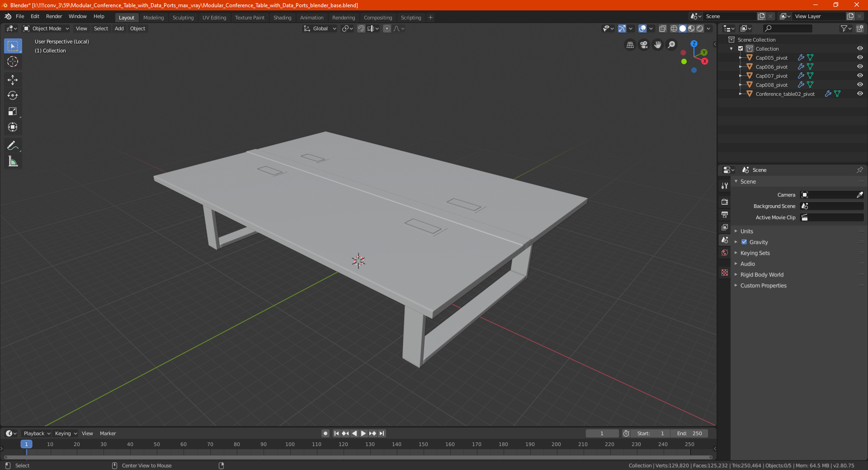Hide Cap006_pivot in the viewport
The image size is (868, 470).
tap(860, 66)
